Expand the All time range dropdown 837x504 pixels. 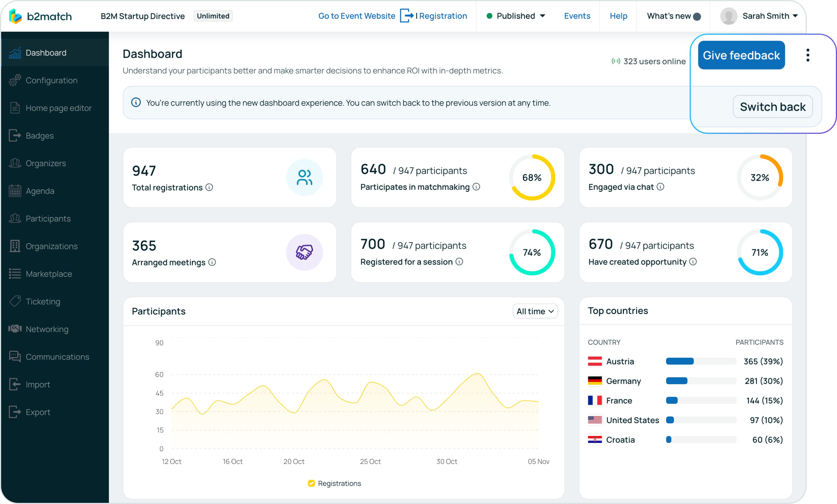[x=535, y=311]
